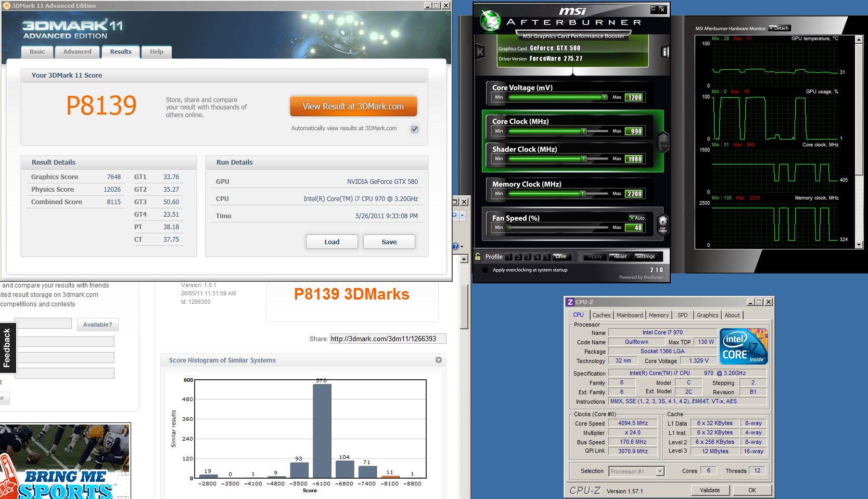Open the Help tab in 3DMark
Viewport: 868px width, 499px height.
157,52
